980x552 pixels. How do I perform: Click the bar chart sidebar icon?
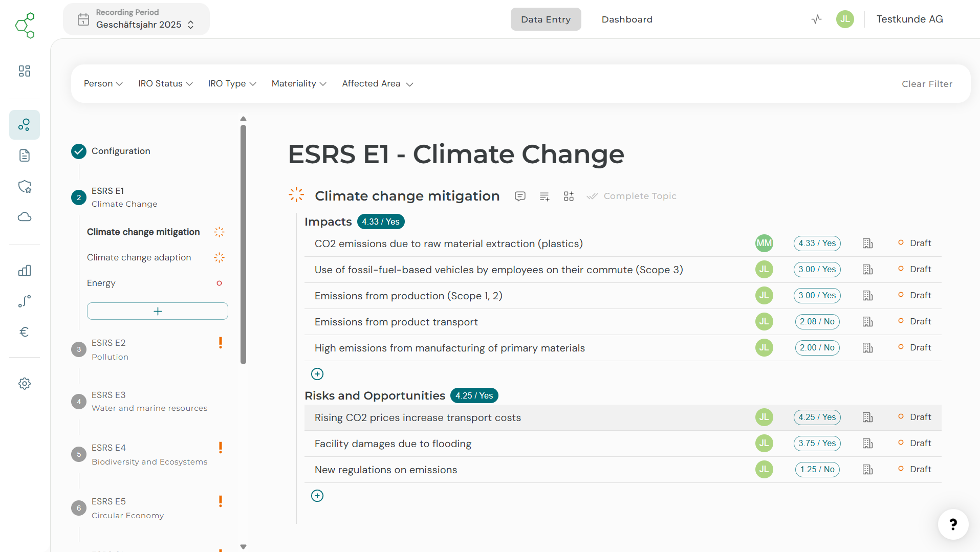[x=25, y=271]
